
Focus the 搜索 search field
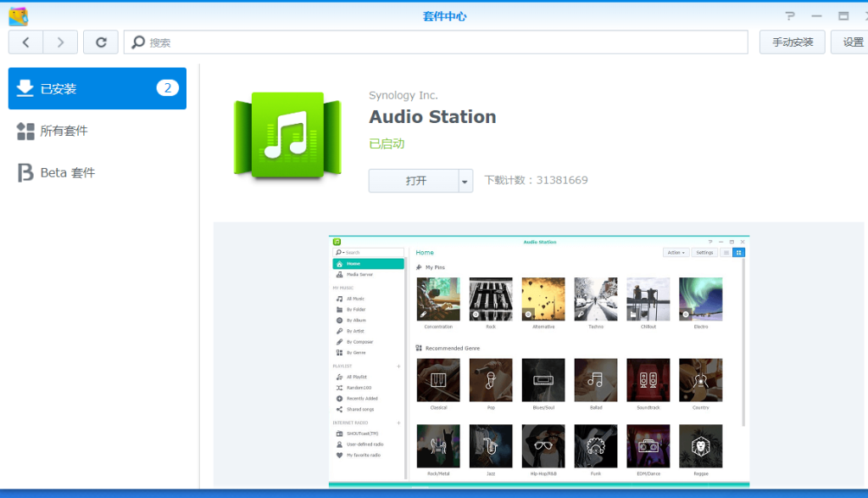click(441, 42)
